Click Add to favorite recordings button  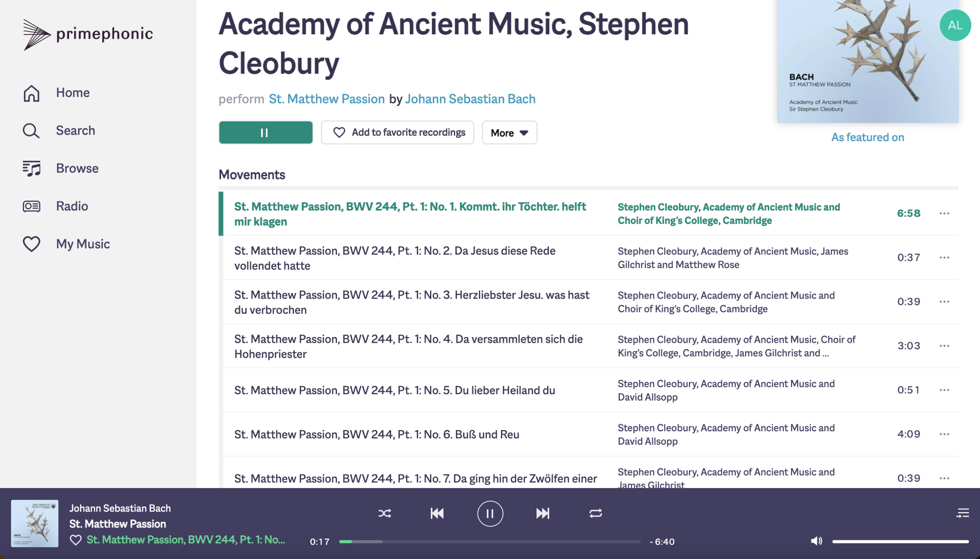pos(397,133)
